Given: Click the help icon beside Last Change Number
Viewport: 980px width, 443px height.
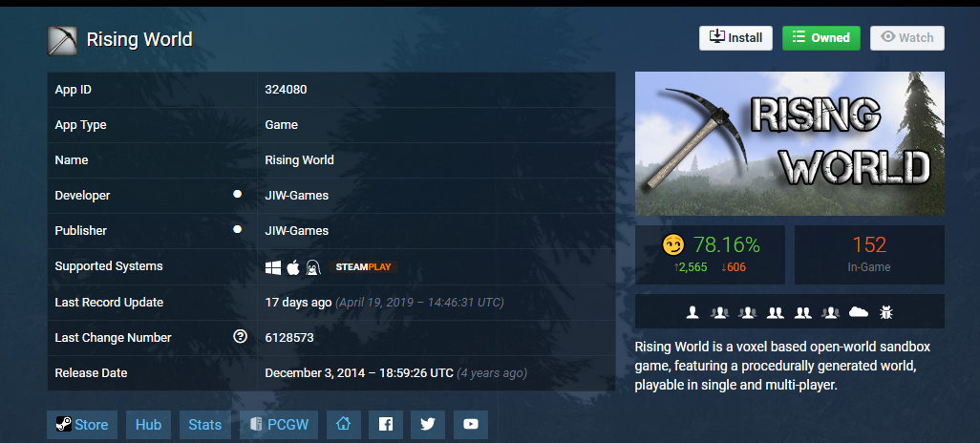Looking at the screenshot, I should (240, 337).
